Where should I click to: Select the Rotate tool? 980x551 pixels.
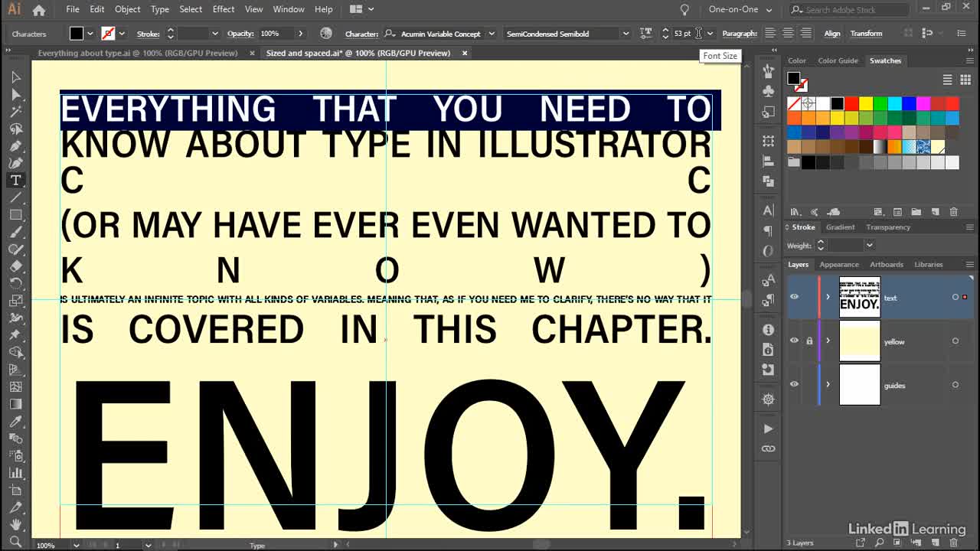pos(15,283)
